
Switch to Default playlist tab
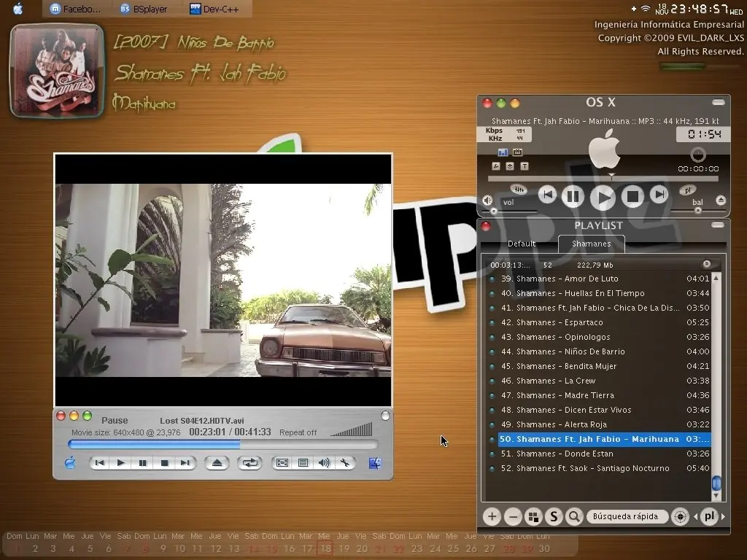coord(522,244)
